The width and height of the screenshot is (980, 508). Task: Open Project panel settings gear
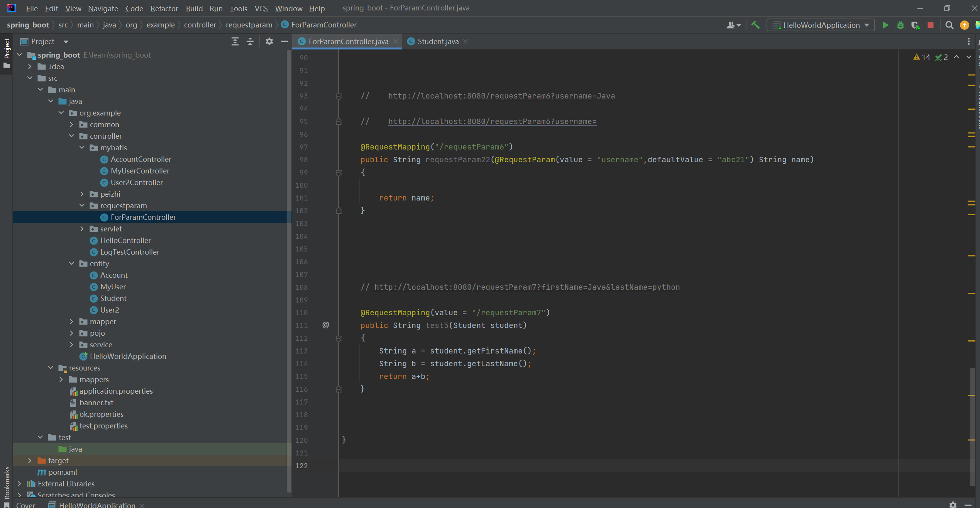[x=269, y=41]
